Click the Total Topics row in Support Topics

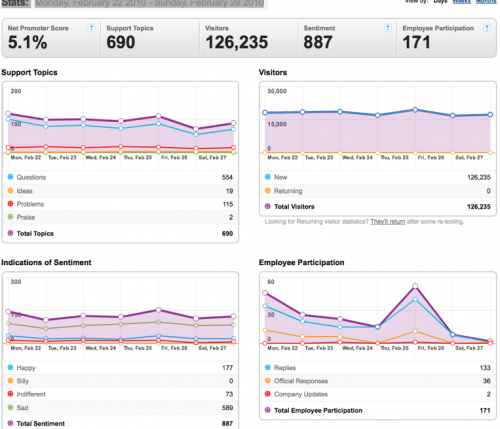(120, 233)
